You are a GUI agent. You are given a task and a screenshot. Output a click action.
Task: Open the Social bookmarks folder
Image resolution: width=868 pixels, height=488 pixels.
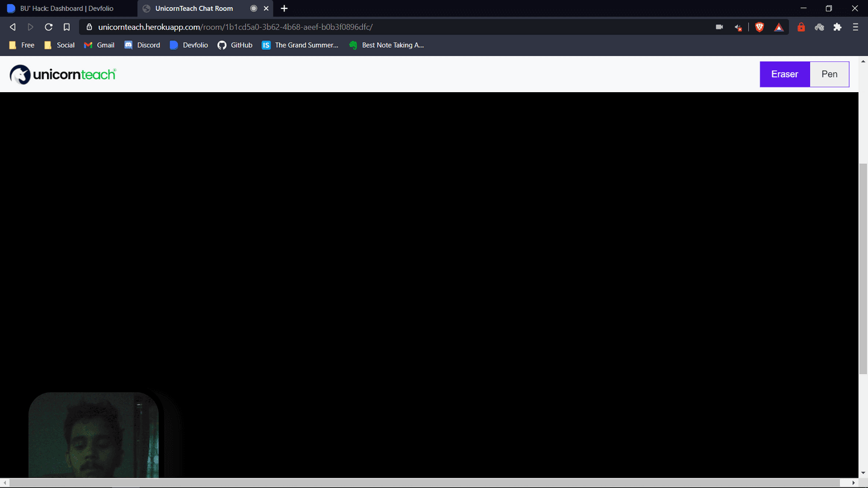point(59,45)
